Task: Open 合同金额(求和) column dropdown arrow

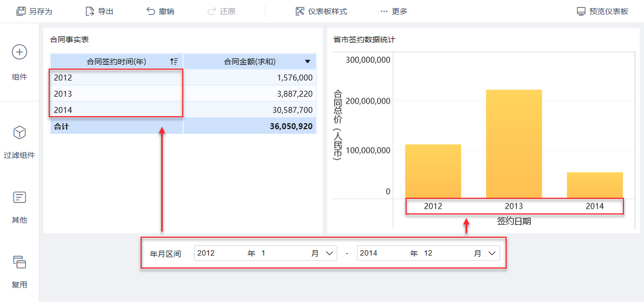Action: coord(307,62)
